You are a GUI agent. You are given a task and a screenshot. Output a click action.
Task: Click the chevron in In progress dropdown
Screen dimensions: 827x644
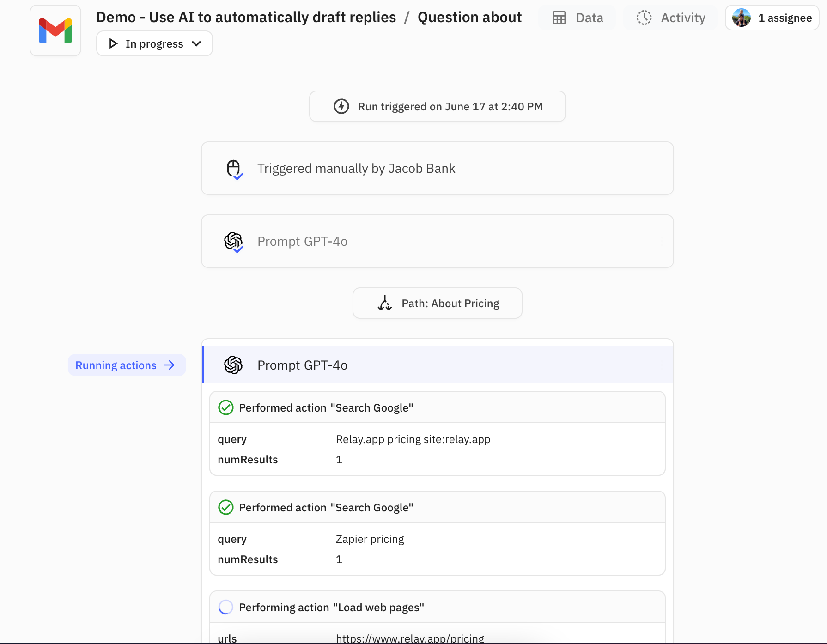(196, 43)
